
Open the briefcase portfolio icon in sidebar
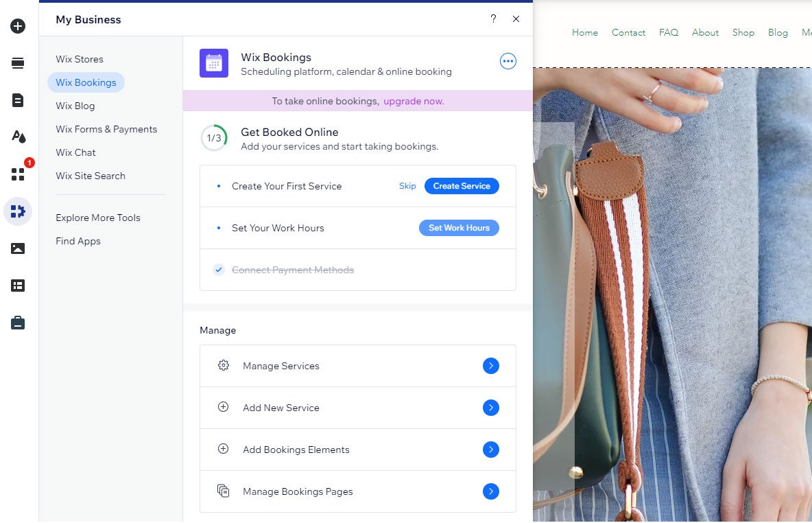click(x=18, y=323)
